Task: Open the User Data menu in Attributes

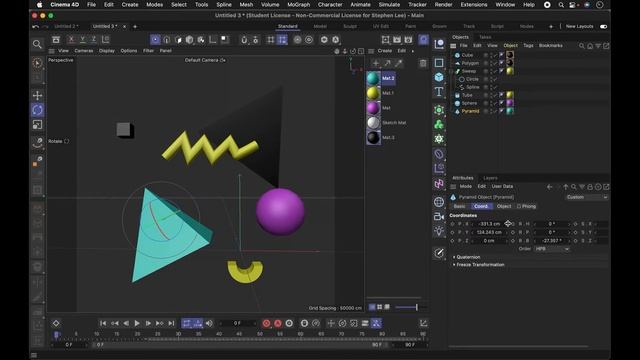Action: tap(502, 186)
